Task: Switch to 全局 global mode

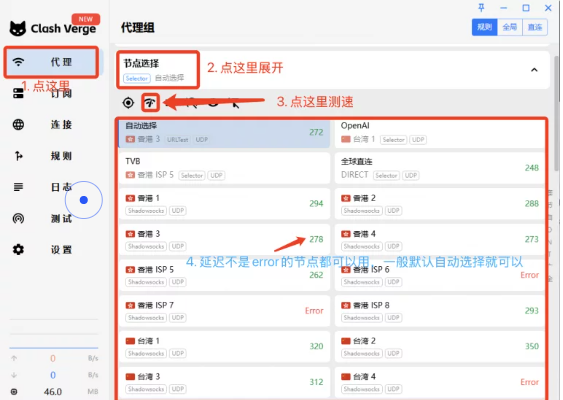Action: point(510,27)
